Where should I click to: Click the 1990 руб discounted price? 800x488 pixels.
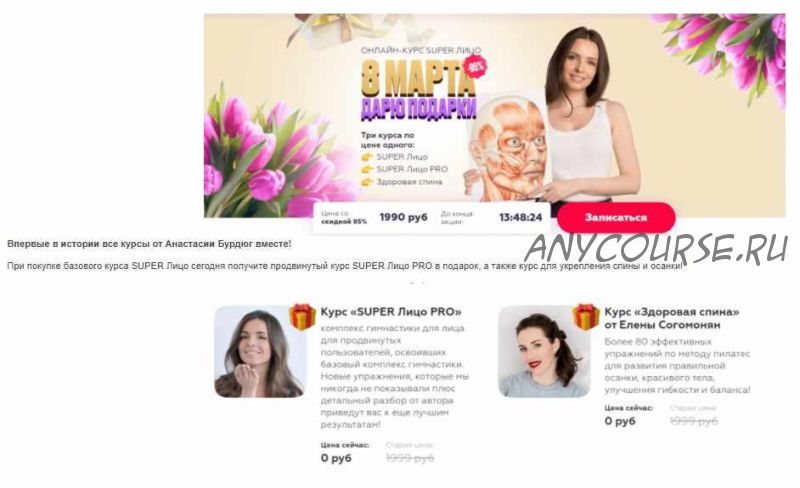(404, 217)
